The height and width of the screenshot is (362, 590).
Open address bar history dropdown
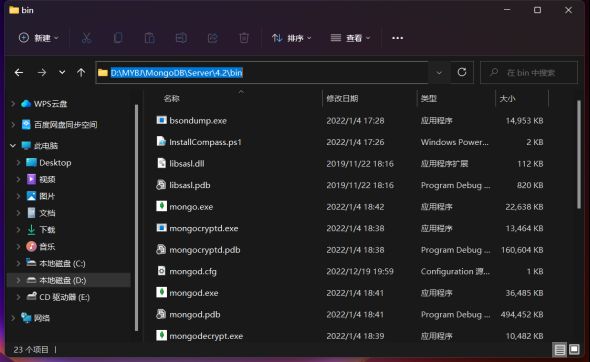pos(439,73)
